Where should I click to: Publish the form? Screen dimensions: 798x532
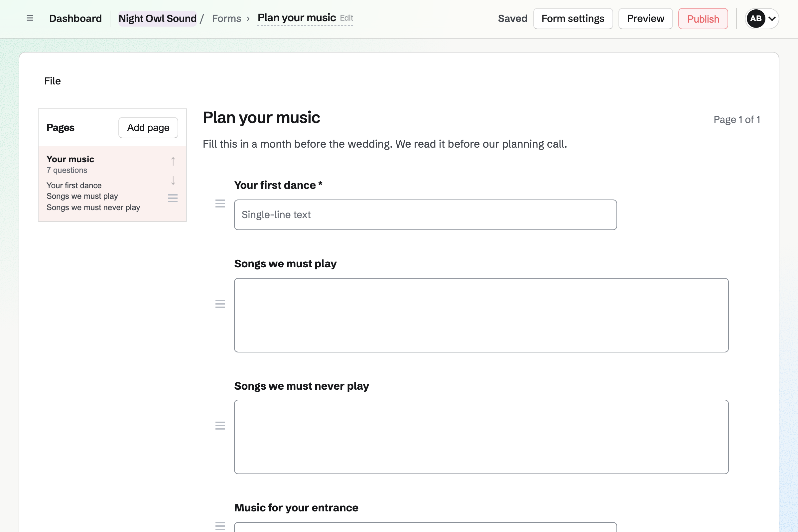point(703,19)
